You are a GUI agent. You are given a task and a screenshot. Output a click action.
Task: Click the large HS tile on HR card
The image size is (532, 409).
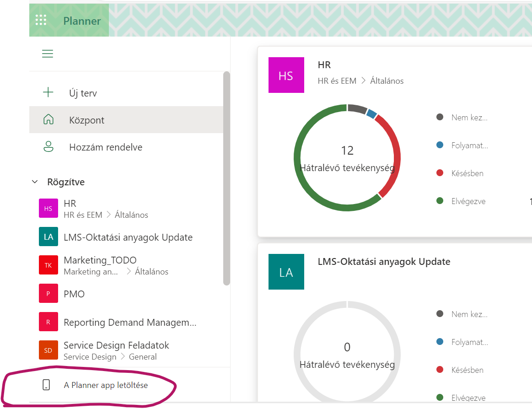click(286, 75)
